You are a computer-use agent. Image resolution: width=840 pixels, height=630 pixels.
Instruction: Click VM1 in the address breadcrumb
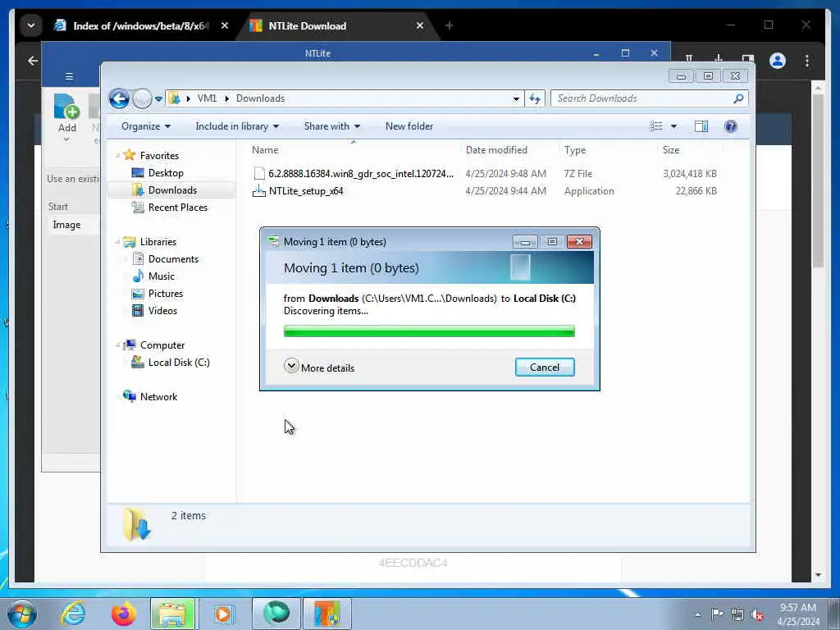(207, 98)
